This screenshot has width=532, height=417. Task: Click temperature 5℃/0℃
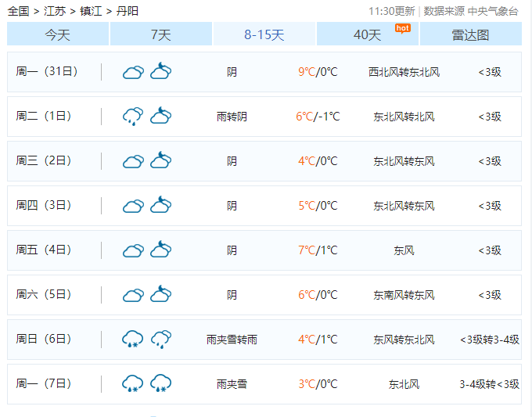point(318,206)
